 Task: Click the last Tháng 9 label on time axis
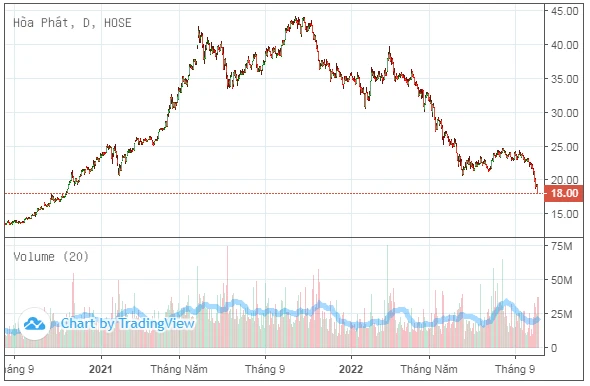[515, 369]
